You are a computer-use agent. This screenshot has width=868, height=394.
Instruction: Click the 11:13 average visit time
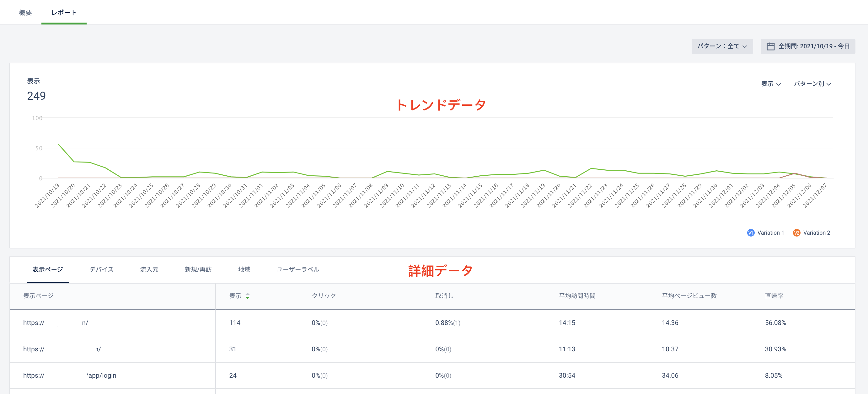(567, 349)
